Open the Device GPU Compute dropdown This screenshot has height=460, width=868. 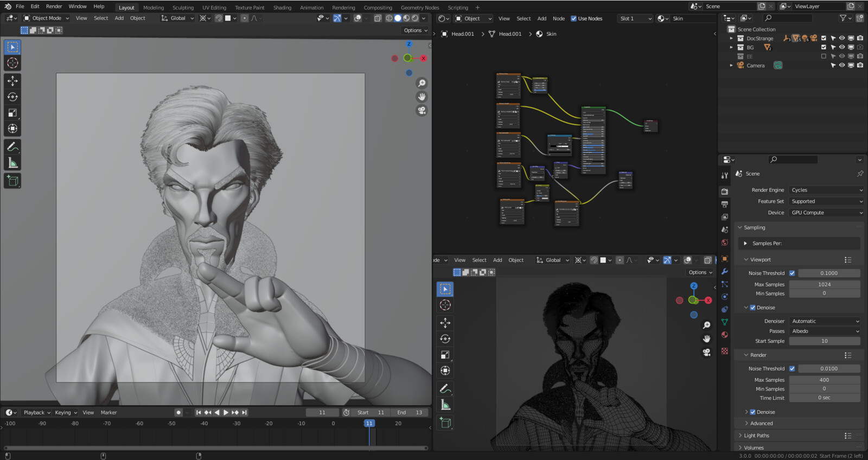pos(826,213)
